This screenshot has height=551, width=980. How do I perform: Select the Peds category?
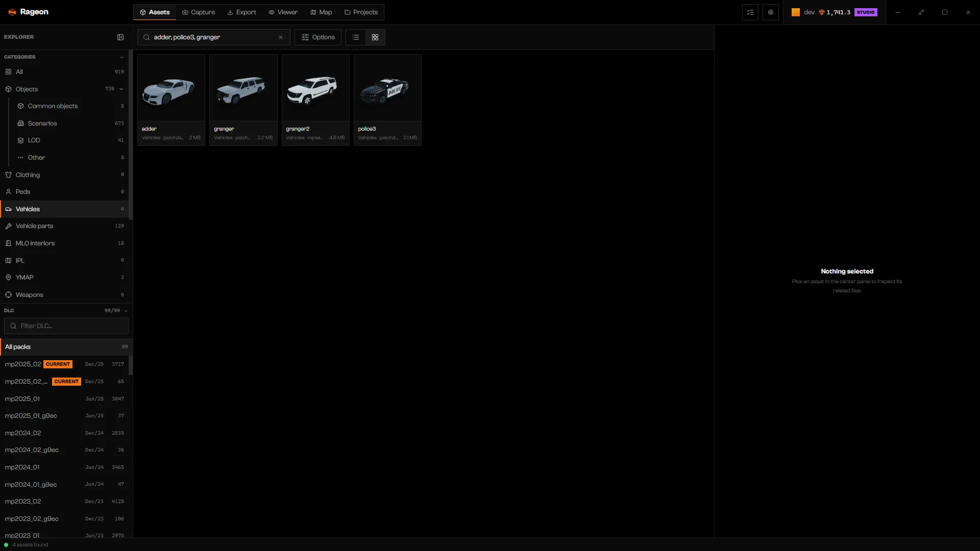[64, 192]
